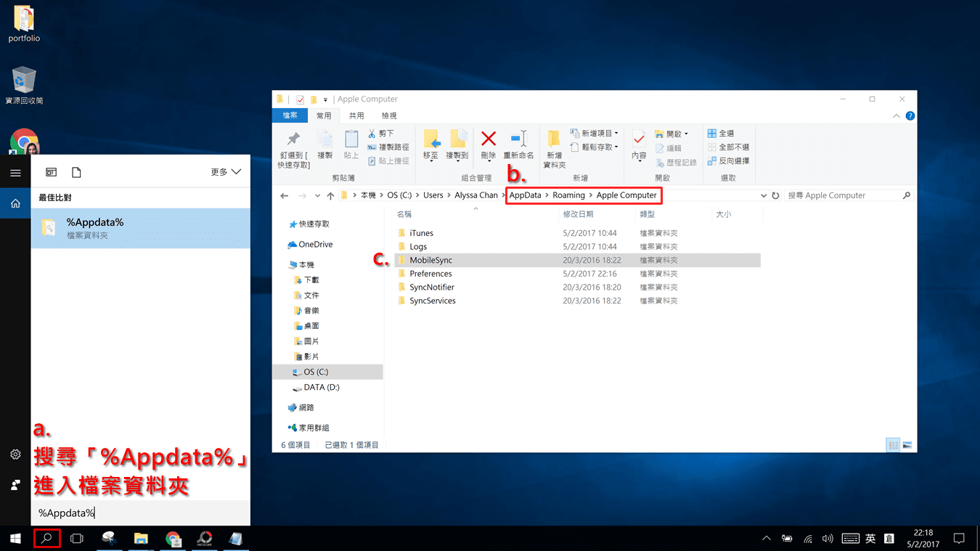This screenshot has width=980, height=551.
Task: Select the iTunes folder
Action: [421, 233]
